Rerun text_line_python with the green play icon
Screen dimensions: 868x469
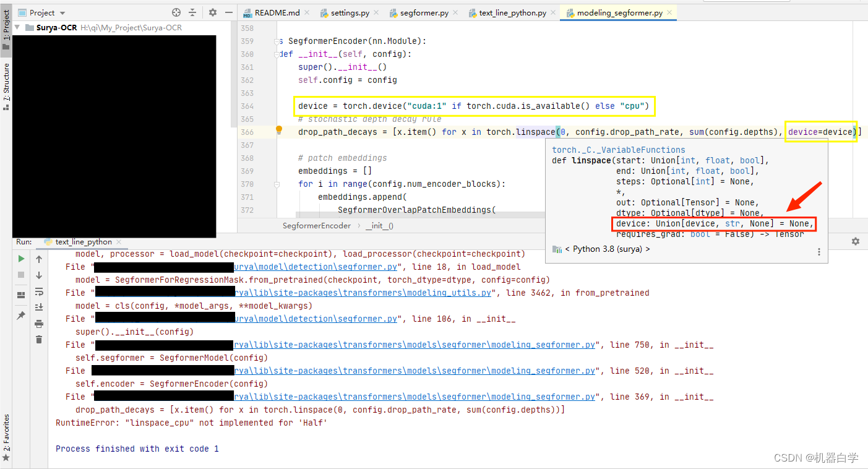[x=22, y=259]
